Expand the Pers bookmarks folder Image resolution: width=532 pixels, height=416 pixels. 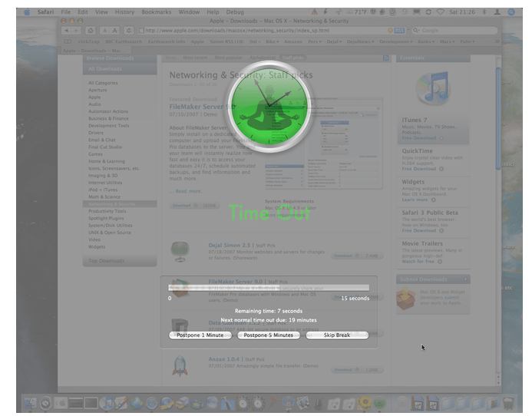coord(315,41)
